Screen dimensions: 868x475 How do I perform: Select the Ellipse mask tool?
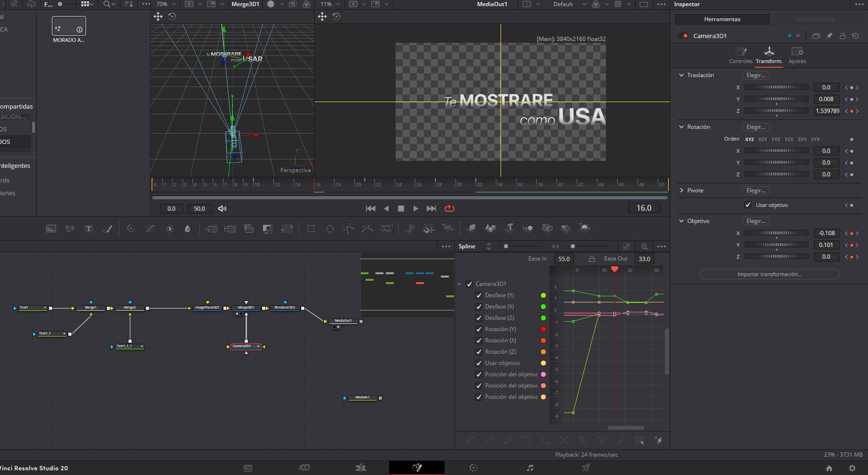point(330,229)
